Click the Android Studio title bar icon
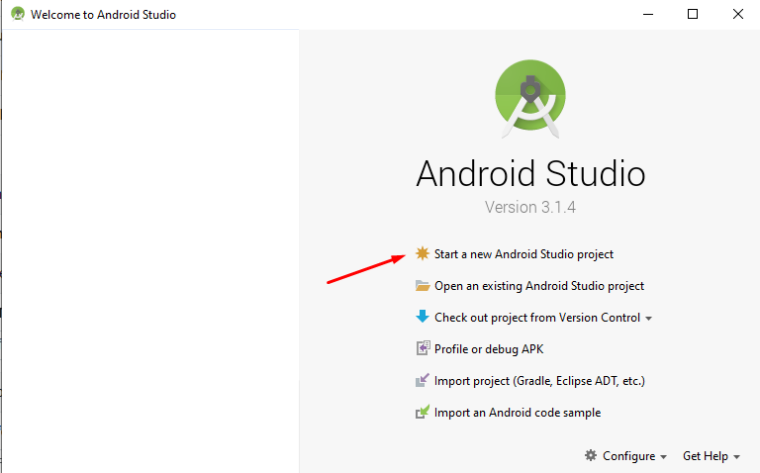The height and width of the screenshot is (473, 760). click(18, 14)
